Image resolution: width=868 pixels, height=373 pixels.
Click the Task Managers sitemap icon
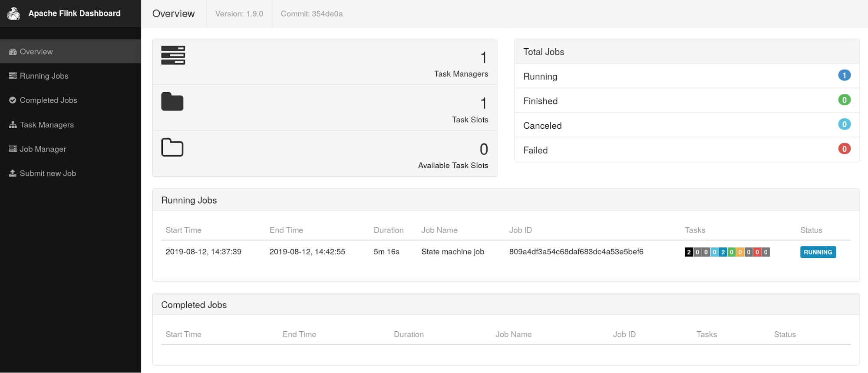[13, 125]
